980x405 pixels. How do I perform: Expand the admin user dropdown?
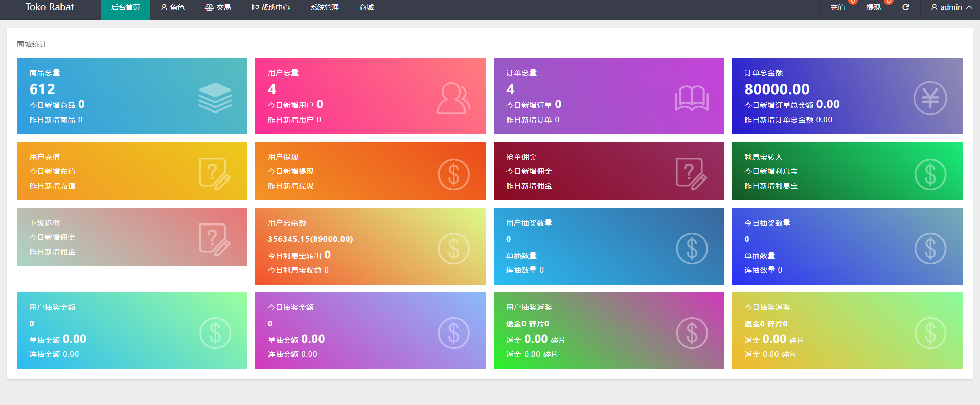pos(951,7)
